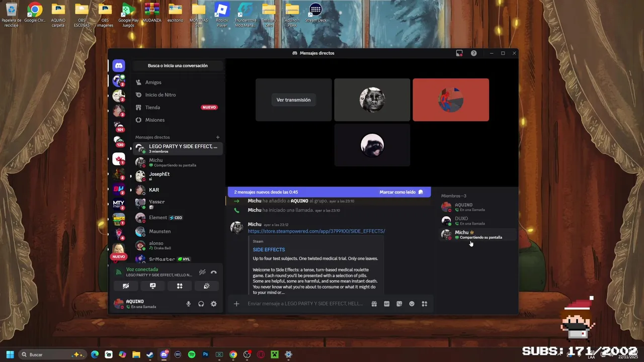Click Marcar como leído button
Viewport: 644px width, 362px height.
click(401, 192)
